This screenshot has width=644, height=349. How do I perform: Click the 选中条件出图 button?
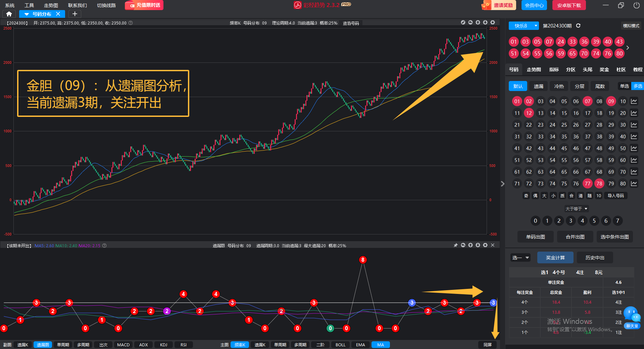coord(615,237)
